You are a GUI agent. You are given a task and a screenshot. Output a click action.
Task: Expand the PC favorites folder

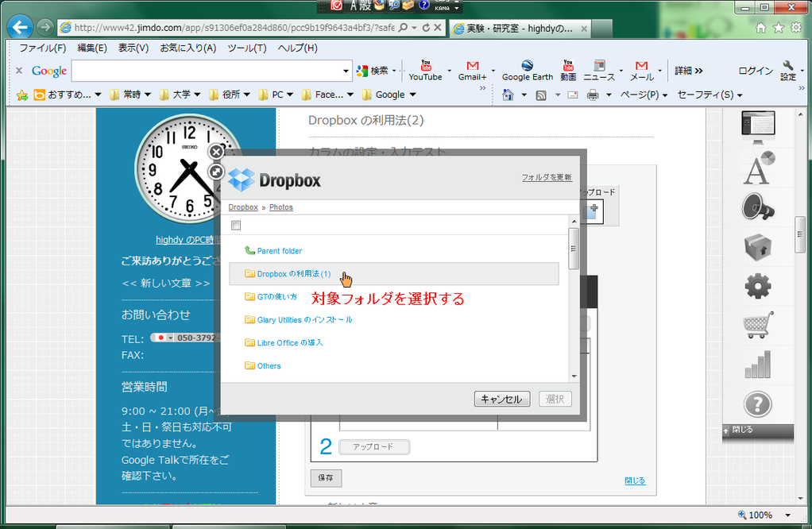tap(276, 95)
